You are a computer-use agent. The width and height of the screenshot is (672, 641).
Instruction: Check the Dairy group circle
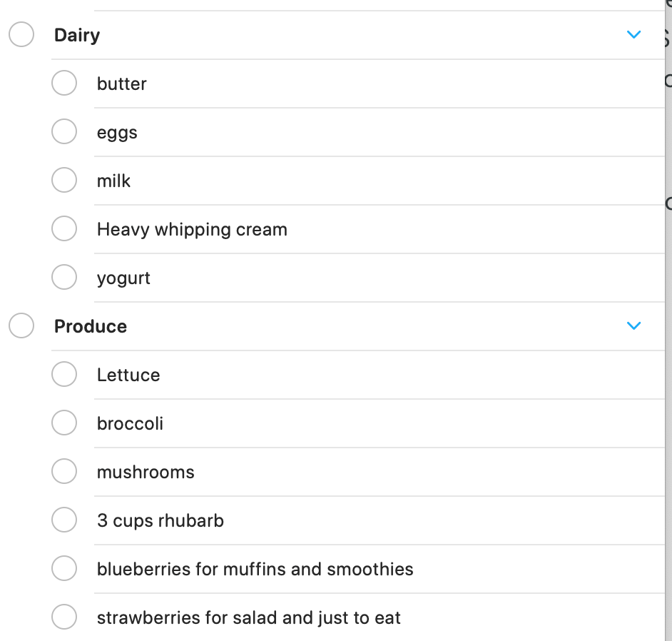[x=21, y=35]
